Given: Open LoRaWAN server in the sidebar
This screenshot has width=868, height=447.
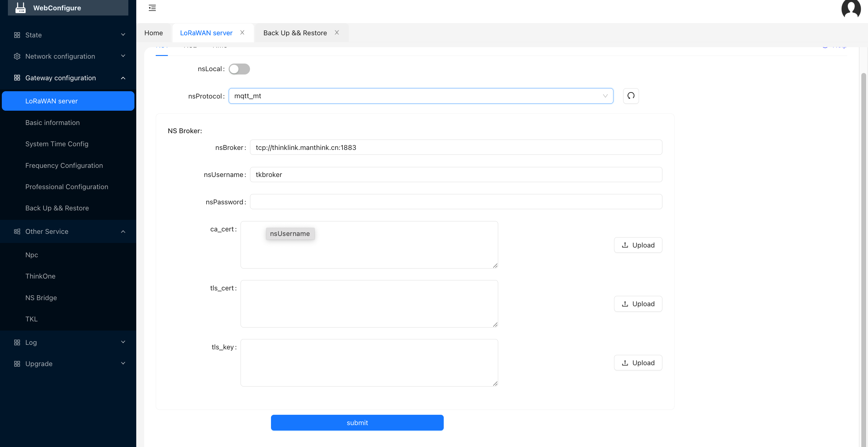Looking at the screenshot, I should tap(68, 101).
